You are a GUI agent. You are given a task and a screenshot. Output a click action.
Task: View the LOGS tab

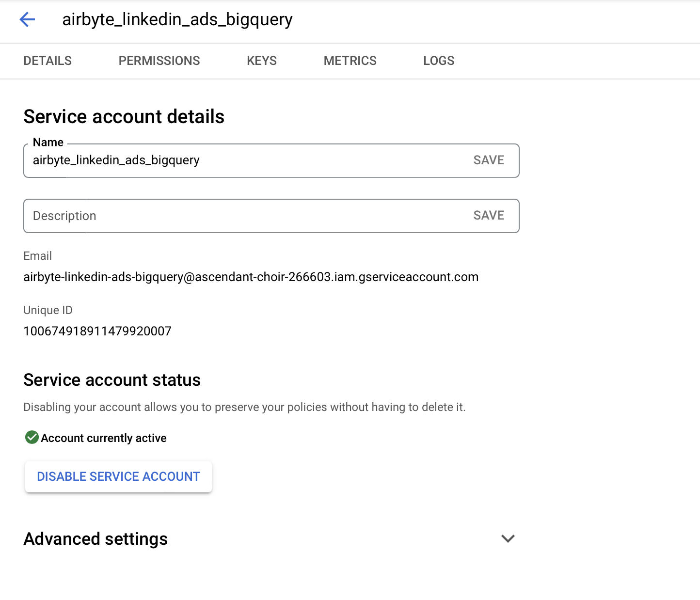[438, 61]
